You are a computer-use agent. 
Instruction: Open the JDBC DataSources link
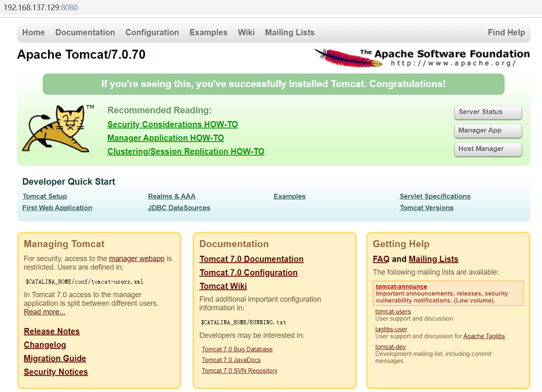[179, 208]
